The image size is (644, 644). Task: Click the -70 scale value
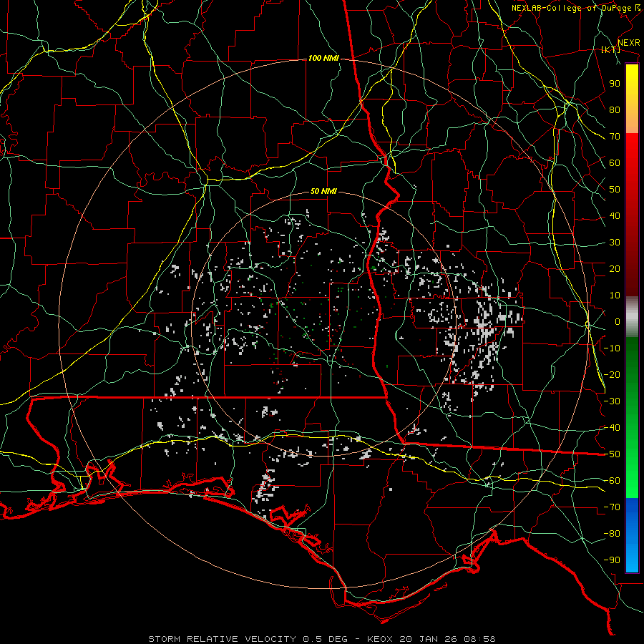click(612, 507)
